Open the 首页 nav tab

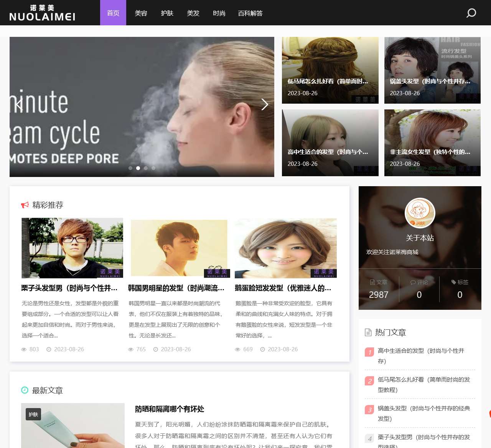113,13
